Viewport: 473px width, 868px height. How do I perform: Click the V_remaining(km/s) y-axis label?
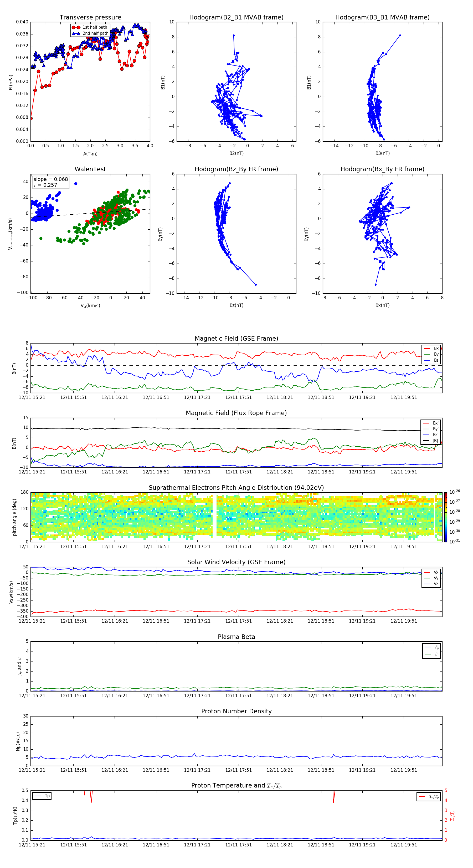pos(11,234)
